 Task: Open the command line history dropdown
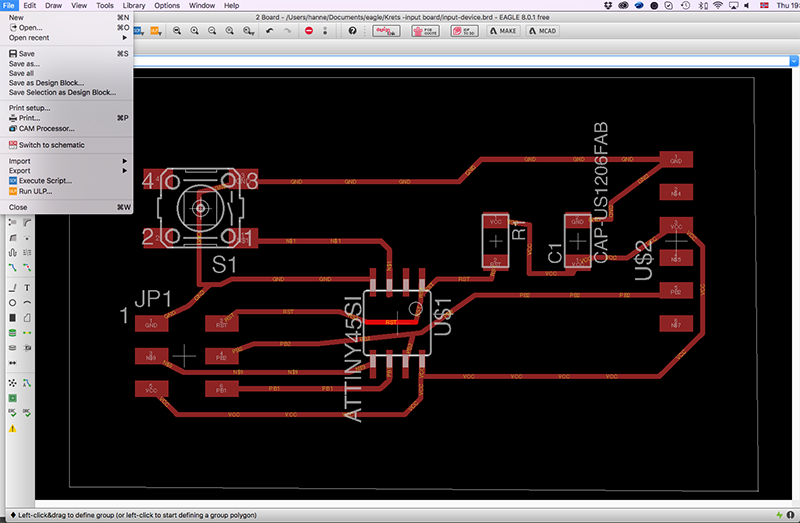coord(794,61)
